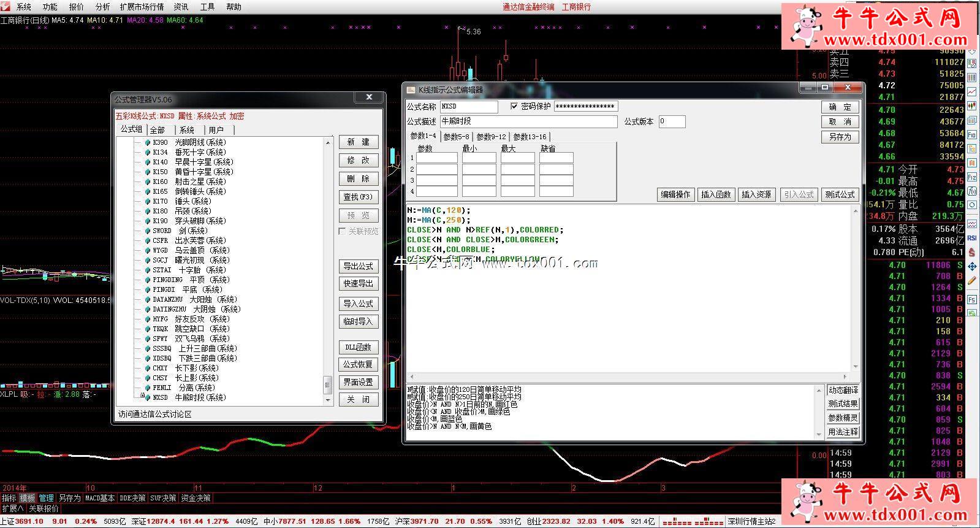
Task: Click 确定 in the formula editor
Action: 840,107
